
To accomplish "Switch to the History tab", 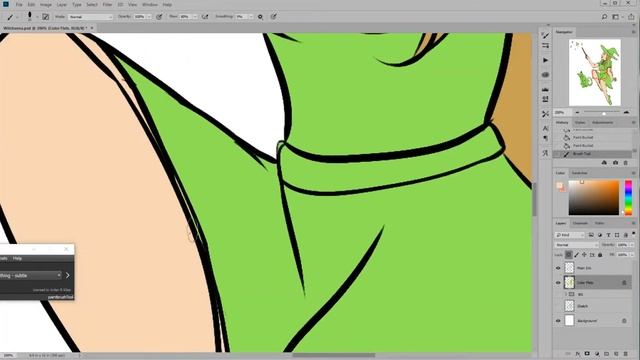I will 562,122.
